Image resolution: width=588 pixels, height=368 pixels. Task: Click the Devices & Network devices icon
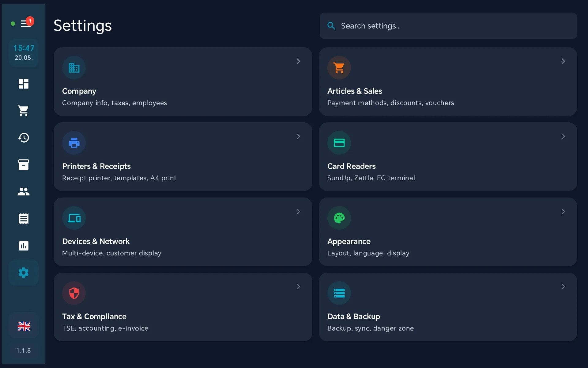[x=74, y=218]
